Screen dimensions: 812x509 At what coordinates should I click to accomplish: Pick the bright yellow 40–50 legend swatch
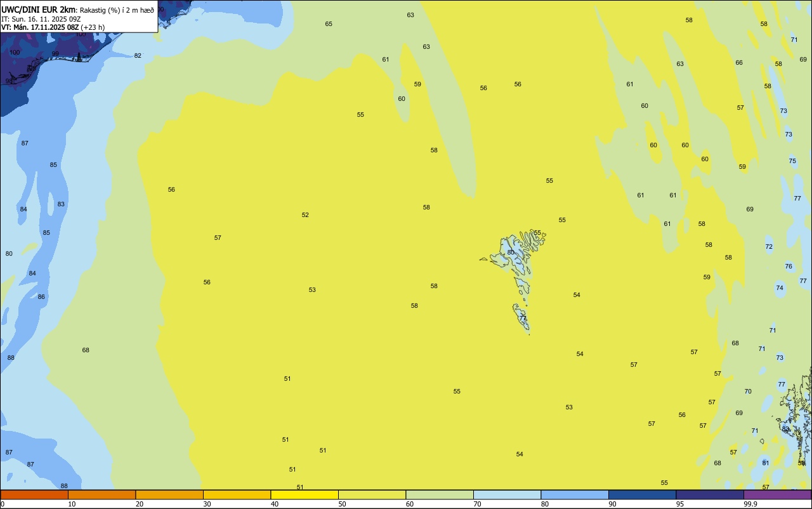point(304,494)
